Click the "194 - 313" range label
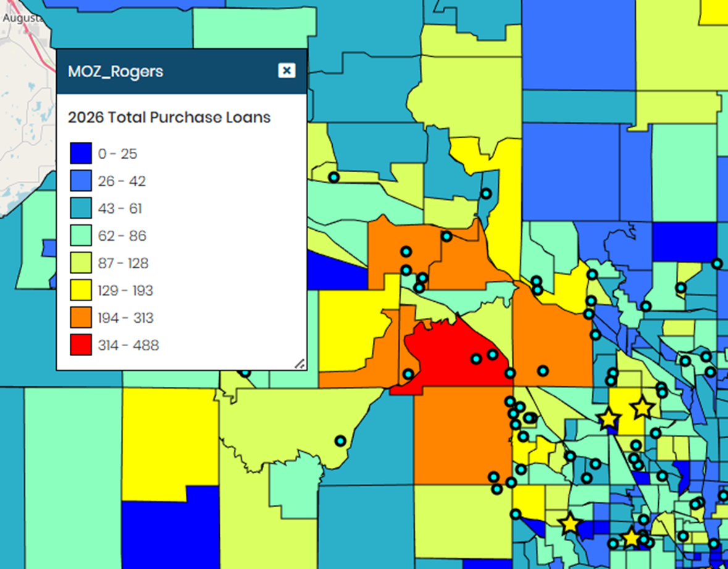Screen dimensions: 728x569 click(x=125, y=318)
